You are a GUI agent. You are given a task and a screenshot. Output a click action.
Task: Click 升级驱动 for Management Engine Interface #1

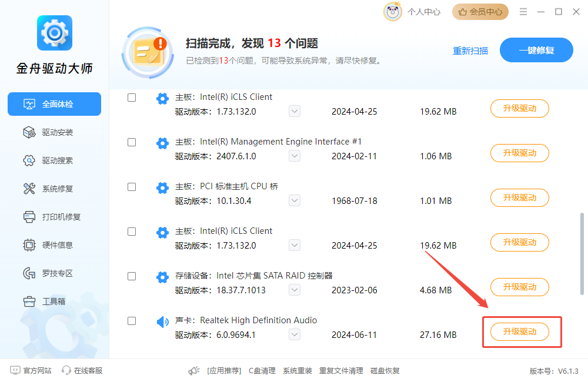(x=520, y=153)
